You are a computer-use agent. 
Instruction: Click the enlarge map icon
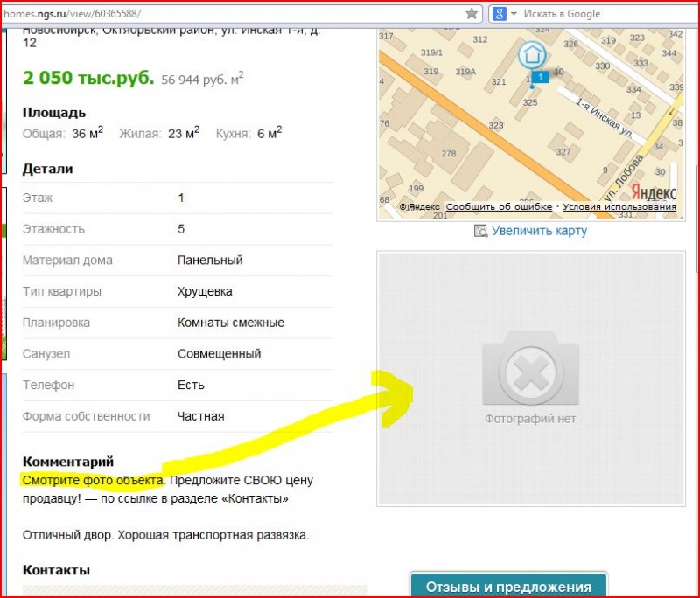click(480, 231)
